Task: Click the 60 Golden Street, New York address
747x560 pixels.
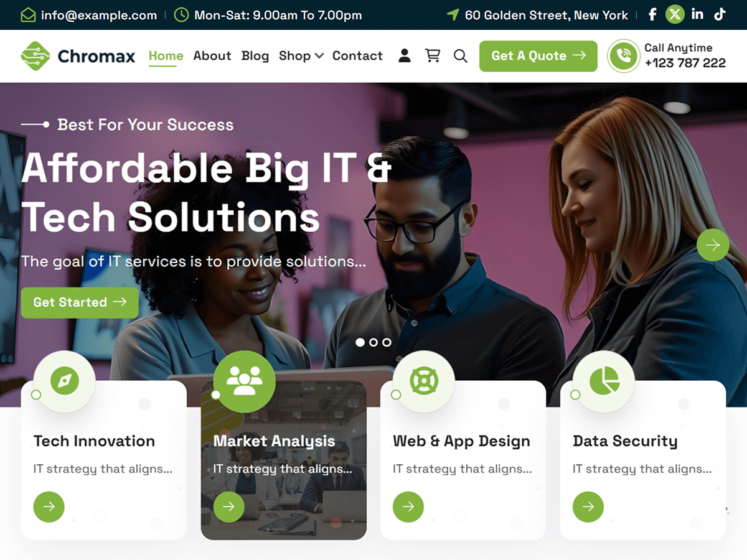Action: click(547, 15)
